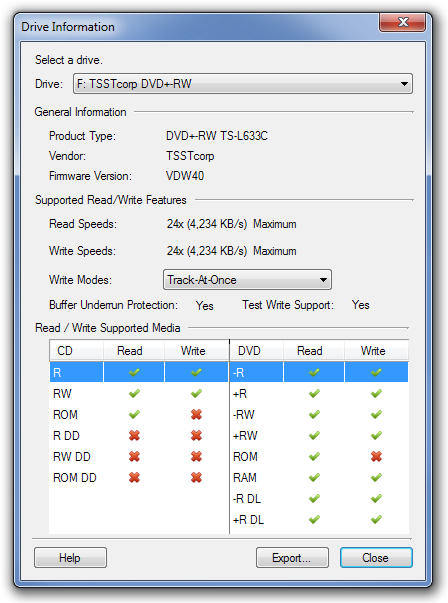Select the DVD +RW row
Screen dimensions: 448x603
click(x=319, y=436)
